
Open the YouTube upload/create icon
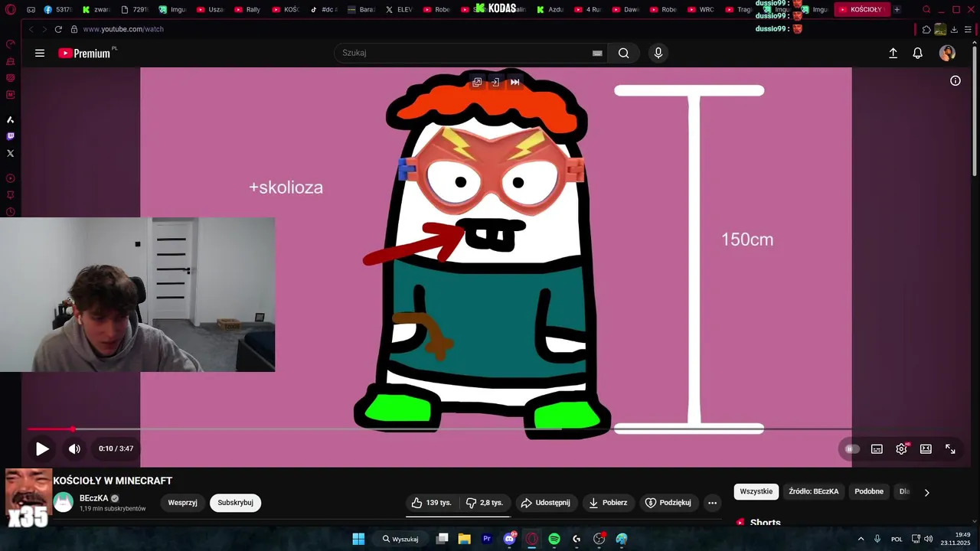coord(893,54)
